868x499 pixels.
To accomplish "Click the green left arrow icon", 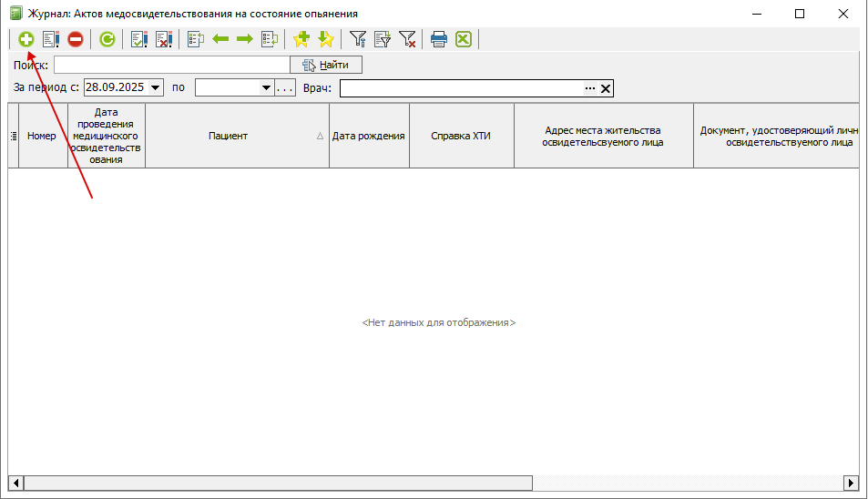I will (x=220, y=39).
